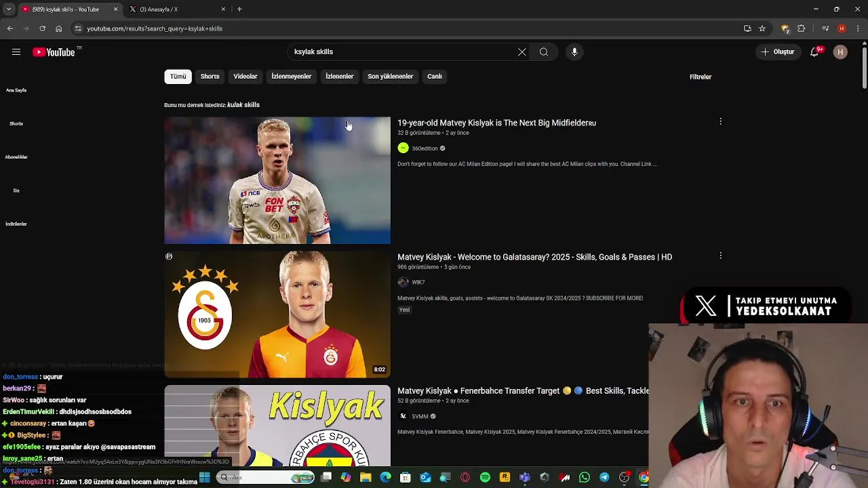Click the browser home button
Screen dimensions: 868x488
[58, 28]
